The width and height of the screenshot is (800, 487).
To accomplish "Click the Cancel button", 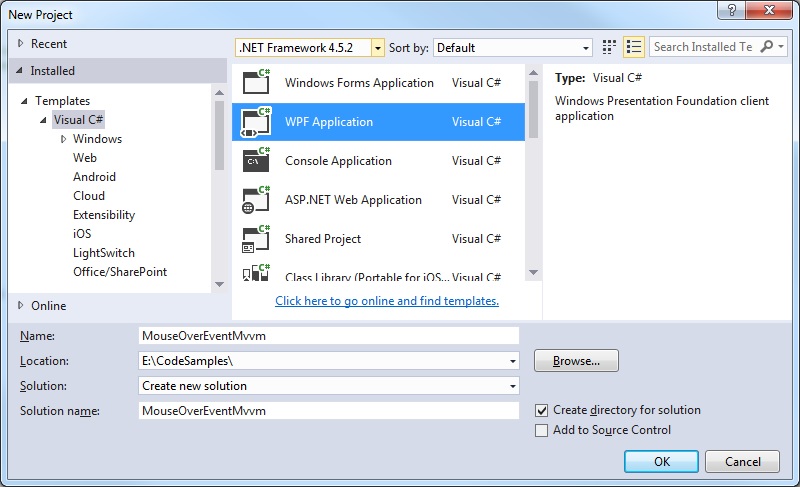I will pyautogui.click(x=742, y=462).
